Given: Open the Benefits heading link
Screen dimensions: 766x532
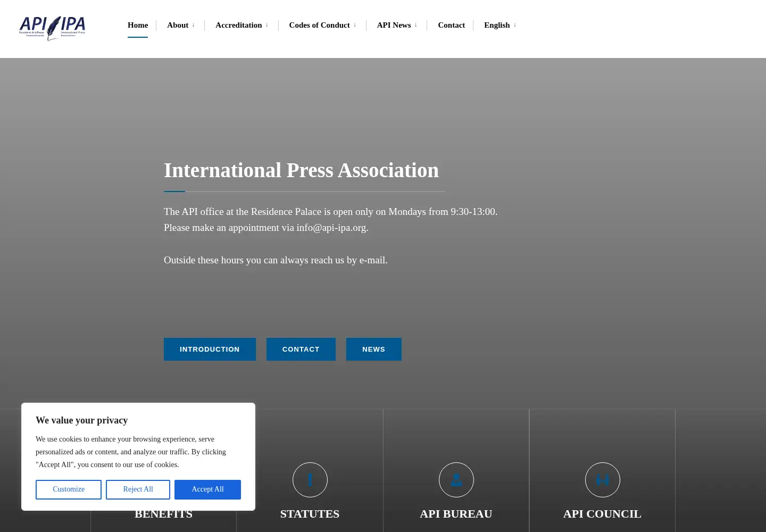Looking at the screenshot, I should pos(163,514).
